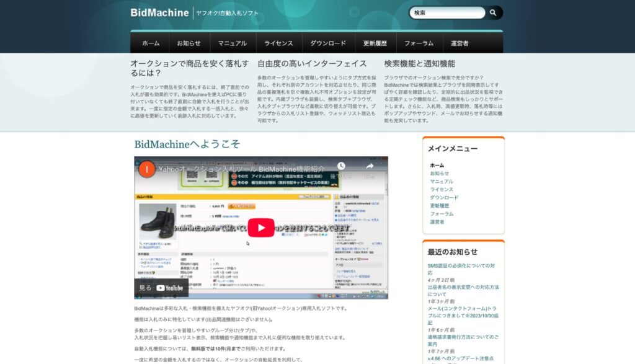The height and width of the screenshot is (364, 635).
Task: Open the video on YouTube via 見る button
Action: [x=161, y=288]
